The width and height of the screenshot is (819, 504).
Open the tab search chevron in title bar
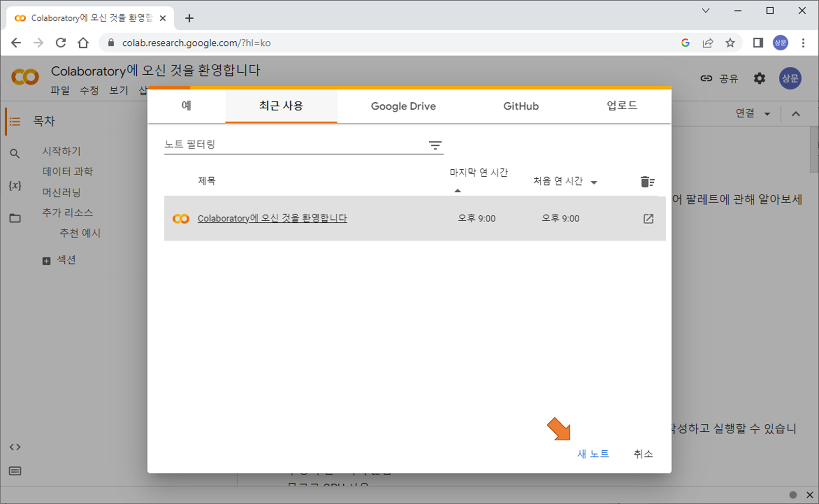(x=706, y=10)
